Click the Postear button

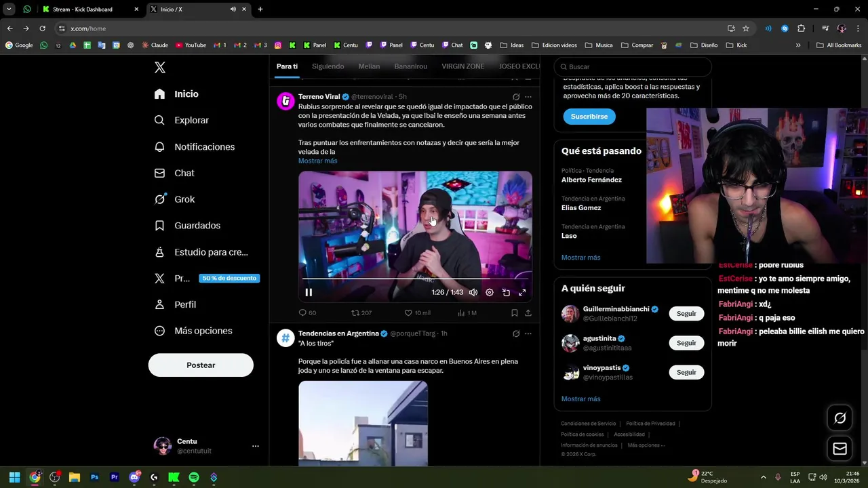coord(201,365)
